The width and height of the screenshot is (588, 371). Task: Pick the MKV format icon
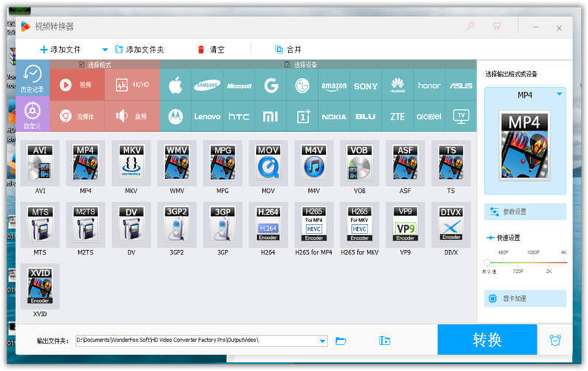click(131, 163)
